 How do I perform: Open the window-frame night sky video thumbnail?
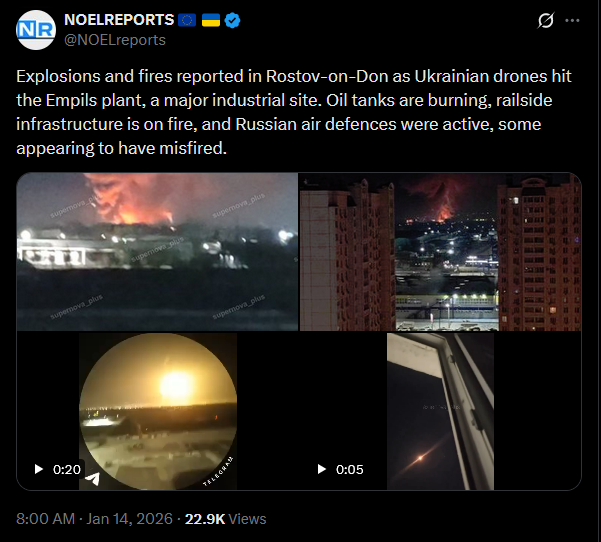[440, 411]
